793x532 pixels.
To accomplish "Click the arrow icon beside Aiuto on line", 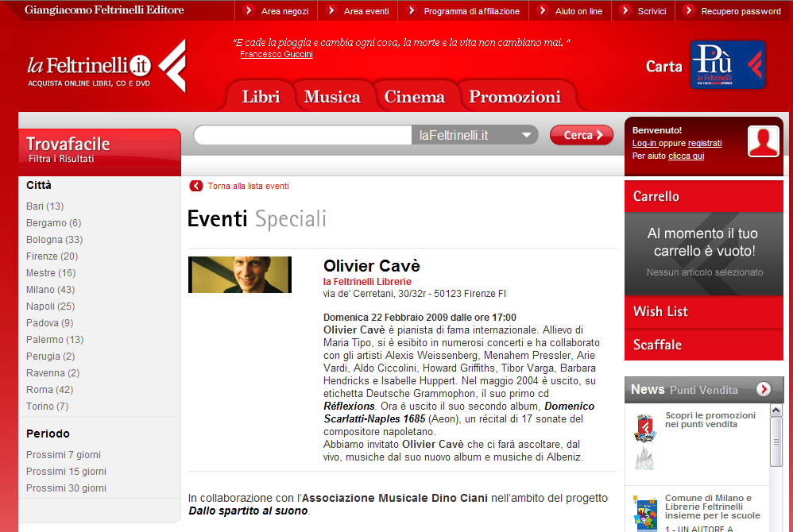I will click(x=542, y=10).
